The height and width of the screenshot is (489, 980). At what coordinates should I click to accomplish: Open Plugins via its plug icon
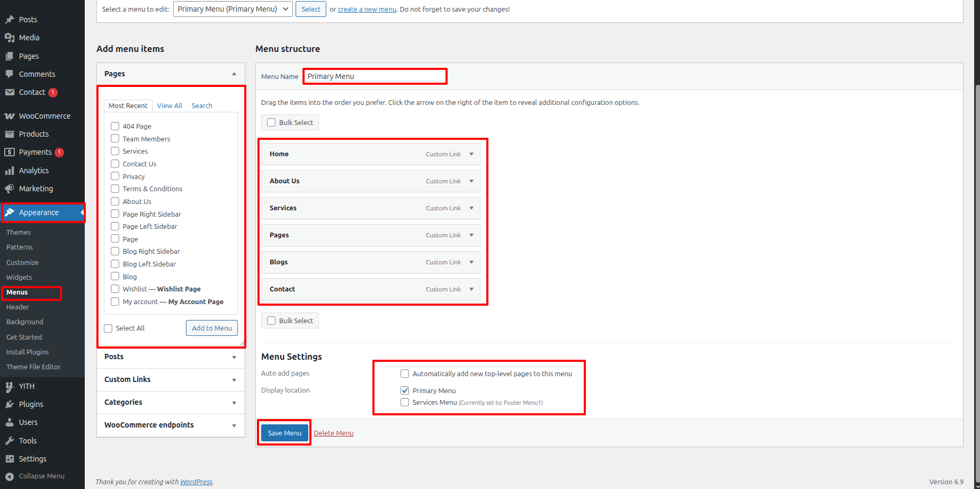pos(10,404)
